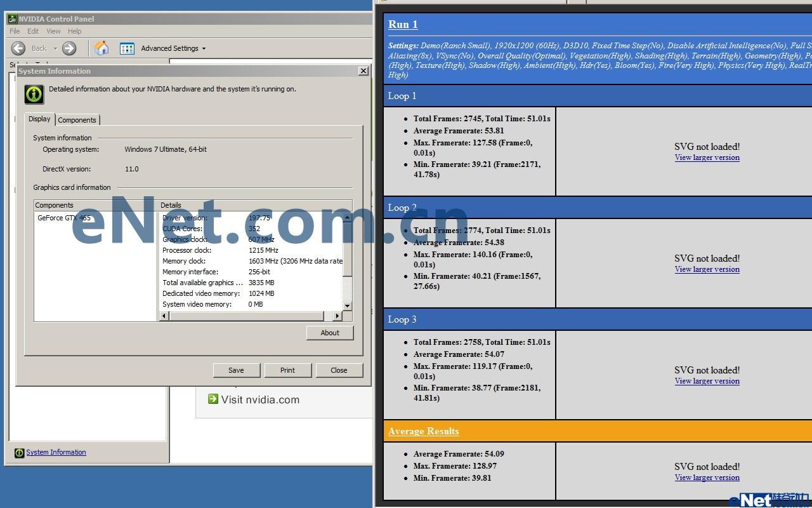
Task: Click View larger version under Loop 1
Action: pos(707,157)
